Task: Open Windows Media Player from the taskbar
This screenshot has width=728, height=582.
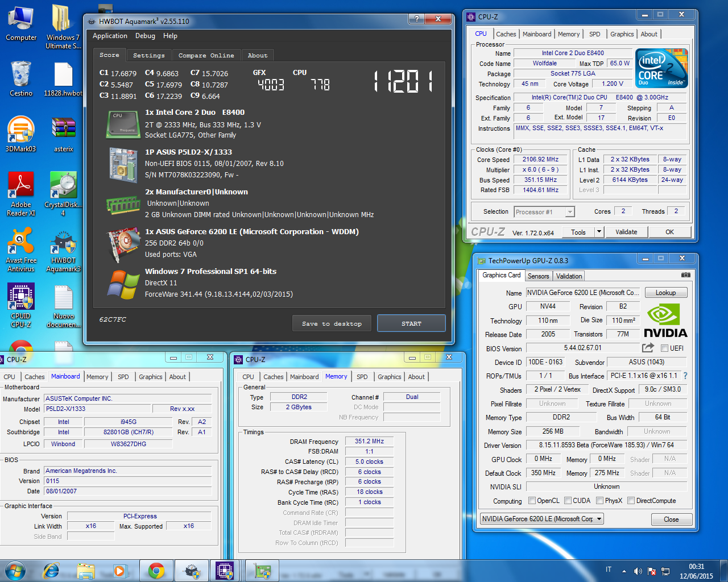Action: (x=119, y=571)
